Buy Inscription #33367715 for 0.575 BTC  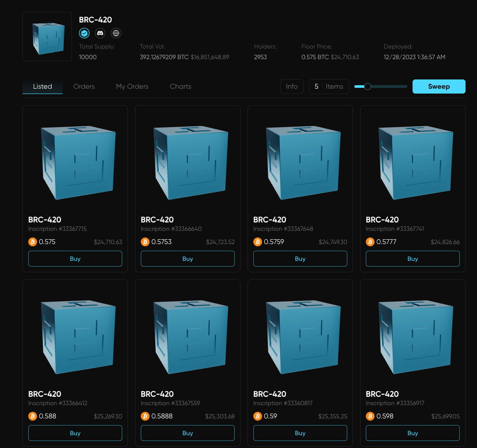(x=75, y=259)
